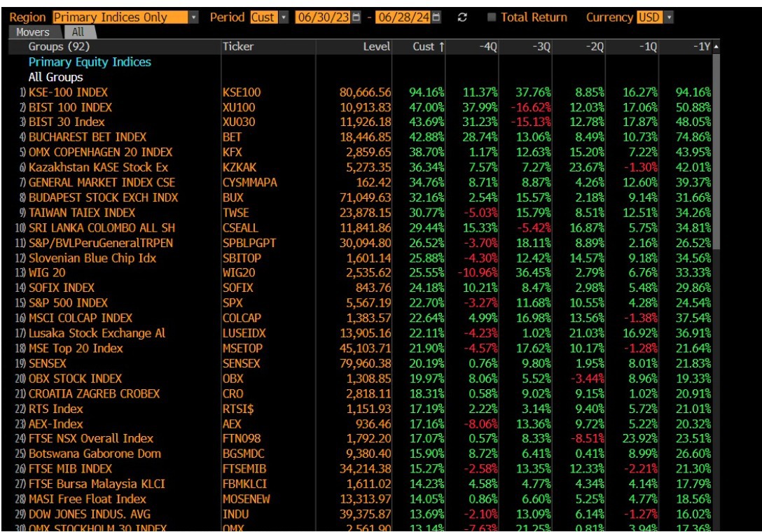Open the MASI Free Float Index row

tap(360, 499)
